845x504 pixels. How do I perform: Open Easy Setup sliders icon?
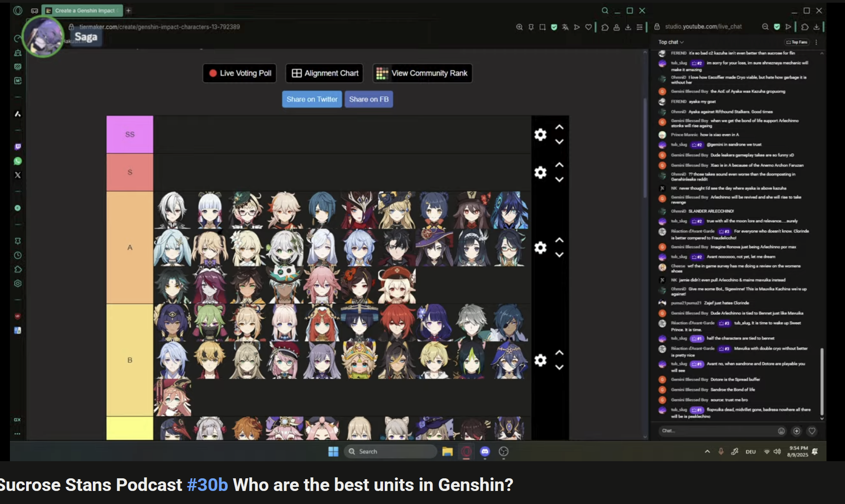(x=639, y=27)
